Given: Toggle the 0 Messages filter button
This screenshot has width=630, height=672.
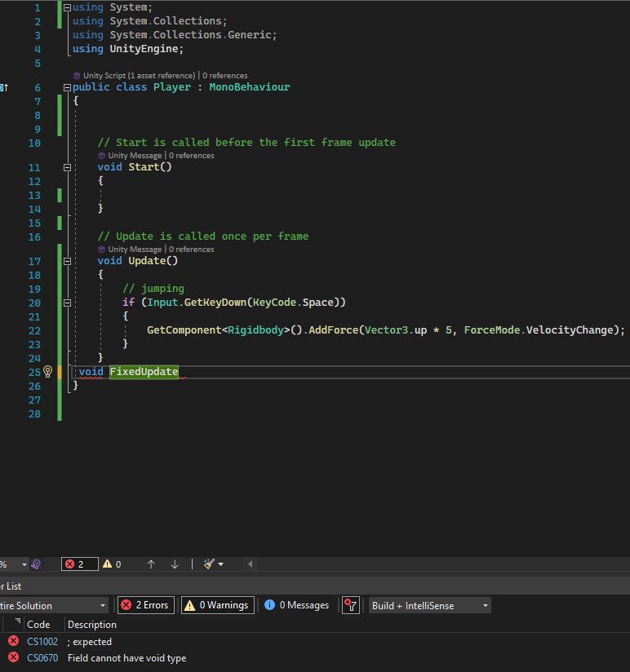Looking at the screenshot, I should (296, 605).
